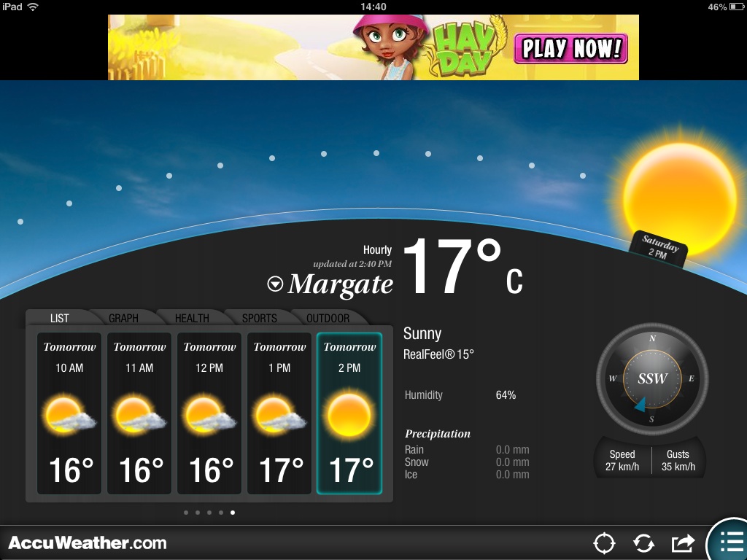The image size is (747, 560).
Task: Go to the fourth page dot
Action: coord(220,513)
